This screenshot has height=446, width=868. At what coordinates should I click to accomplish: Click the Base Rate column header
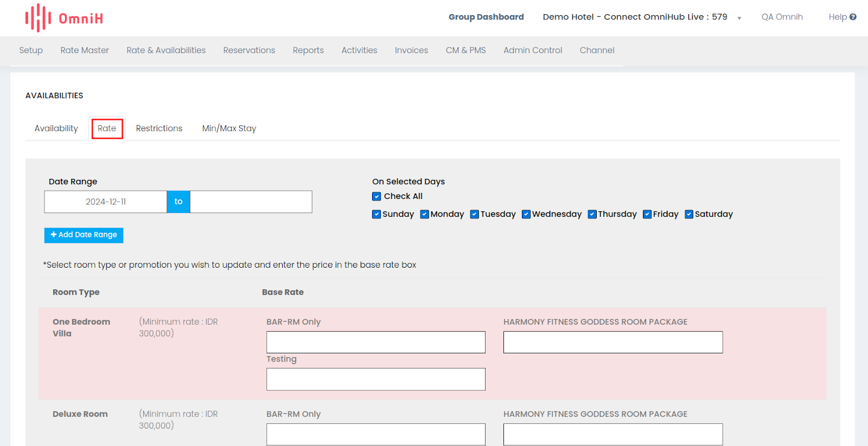coord(283,292)
